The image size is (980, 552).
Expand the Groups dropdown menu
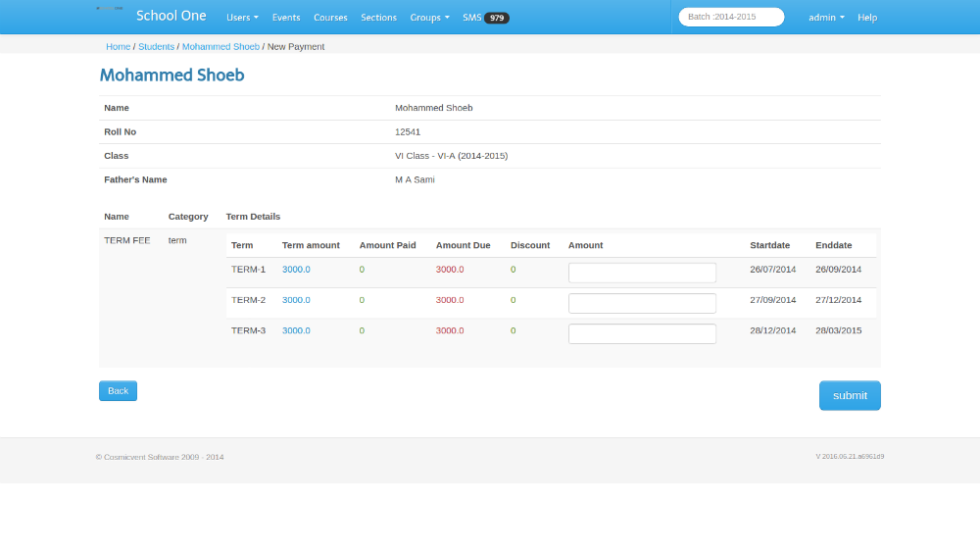(x=429, y=18)
